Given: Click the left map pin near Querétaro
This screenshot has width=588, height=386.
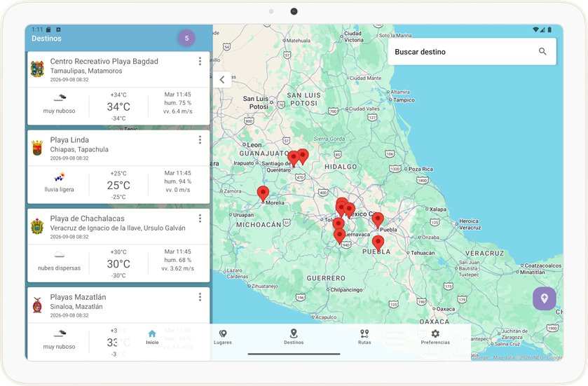Looking at the screenshot, I should 293,159.
